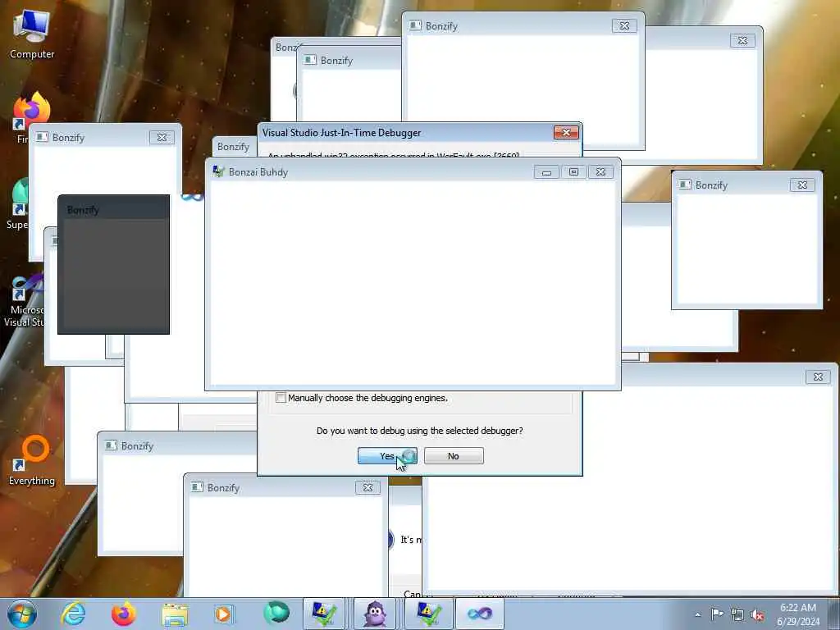Show hidden tray icons arrow
The width and height of the screenshot is (840, 630).
[697, 615]
